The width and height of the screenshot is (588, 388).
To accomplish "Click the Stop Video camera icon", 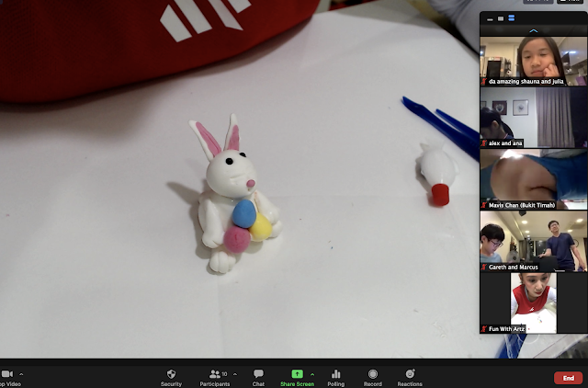I will [7, 373].
